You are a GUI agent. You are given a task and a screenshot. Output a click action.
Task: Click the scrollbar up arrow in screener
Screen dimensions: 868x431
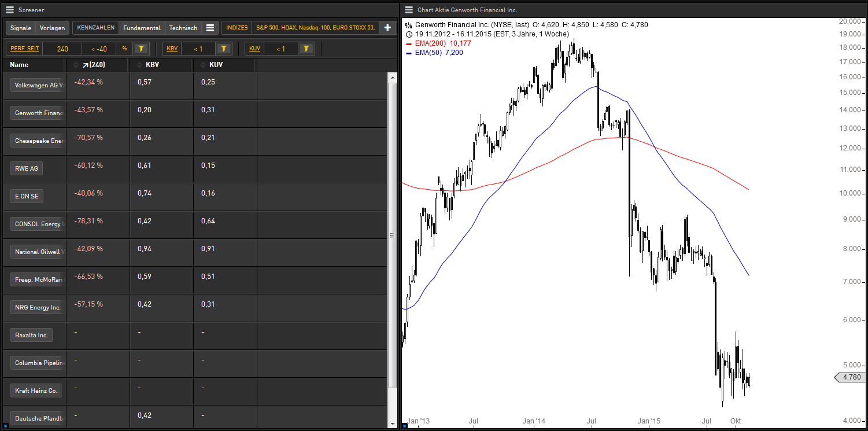[x=392, y=78]
